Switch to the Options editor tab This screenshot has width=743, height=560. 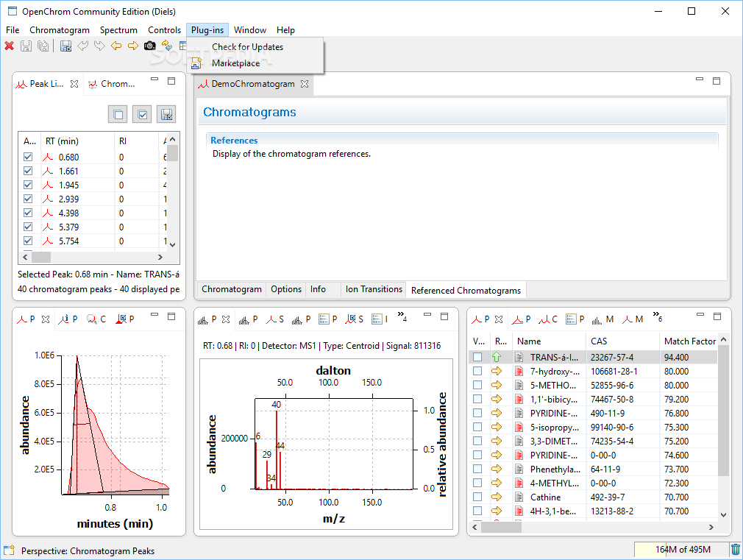click(x=286, y=289)
